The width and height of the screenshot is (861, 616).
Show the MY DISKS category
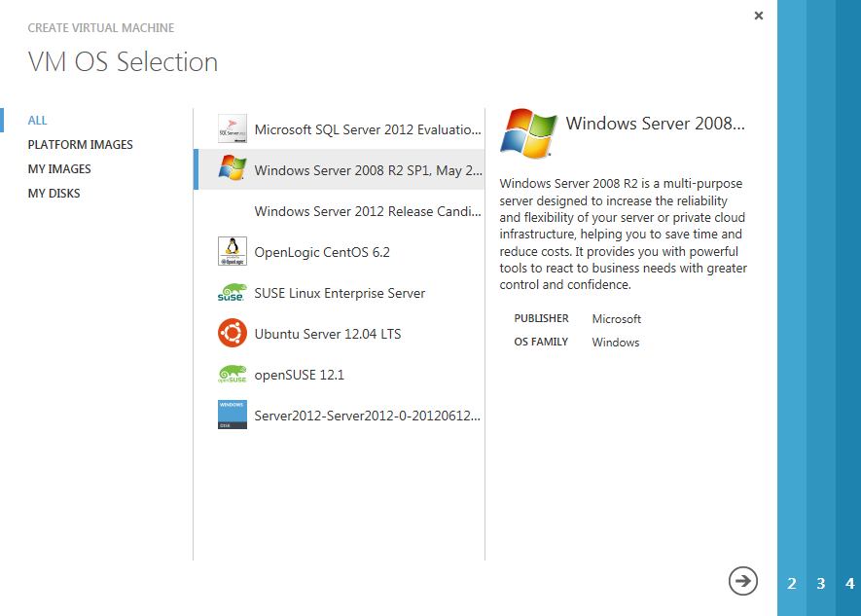(x=54, y=194)
